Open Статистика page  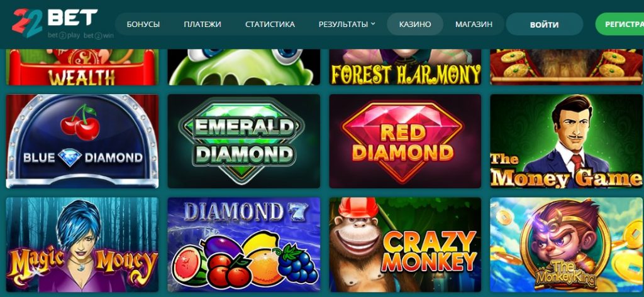pos(270,24)
